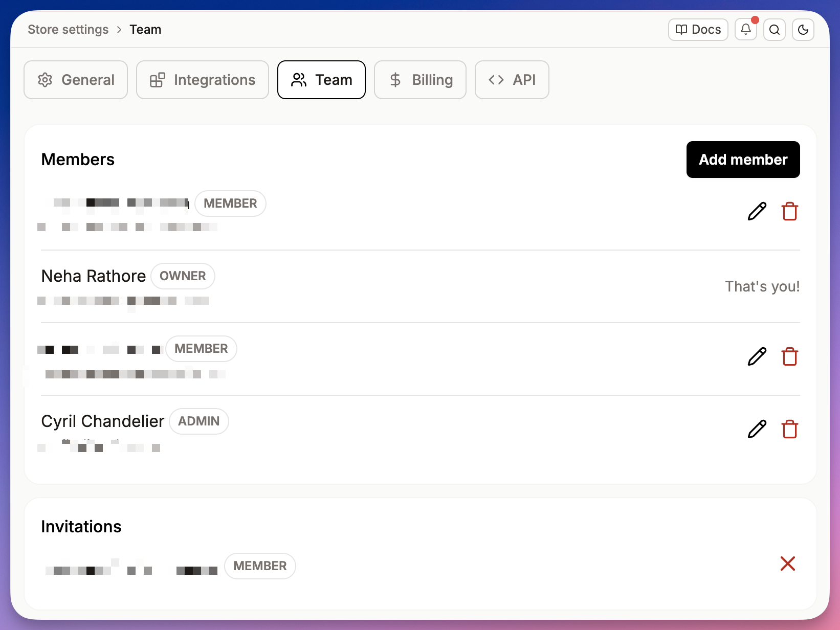The image size is (840, 630).
Task: Cancel the pending invitation
Action: coord(788,564)
